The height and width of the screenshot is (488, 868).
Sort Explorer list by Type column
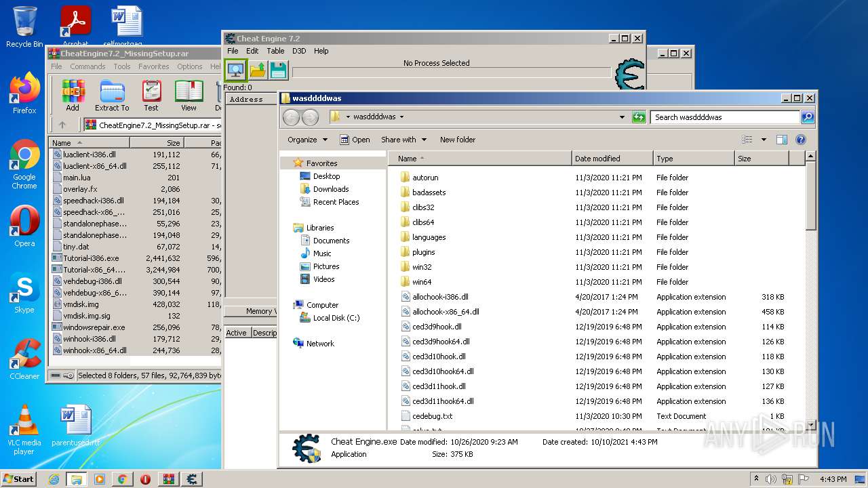(x=694, y=159)
